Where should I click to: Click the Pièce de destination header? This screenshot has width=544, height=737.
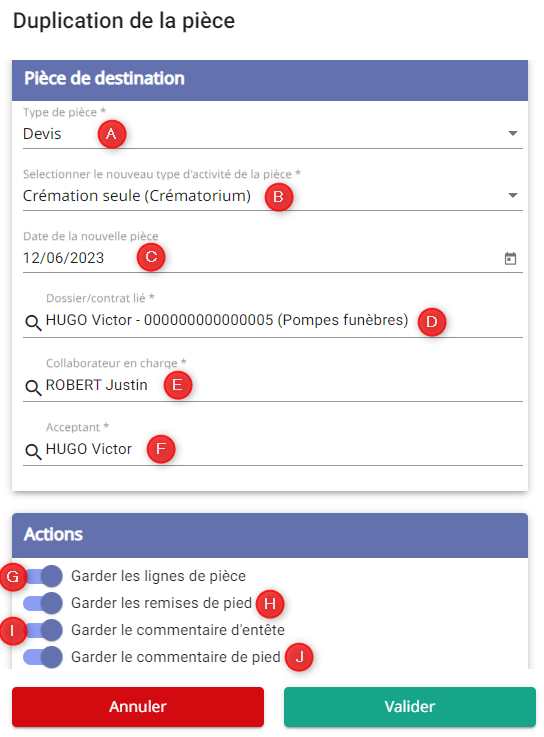[x=270, y=80]
